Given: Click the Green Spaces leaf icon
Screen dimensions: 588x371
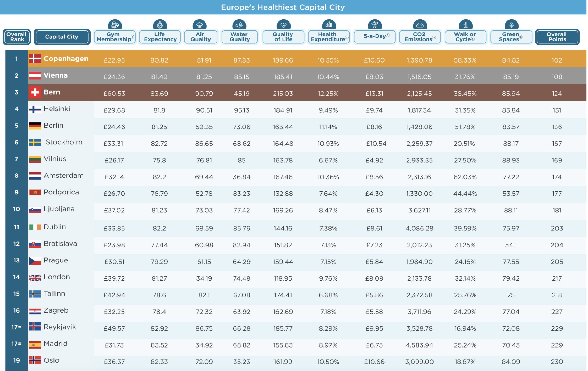Looking at the screenshot, I should [x=511, y=25].
